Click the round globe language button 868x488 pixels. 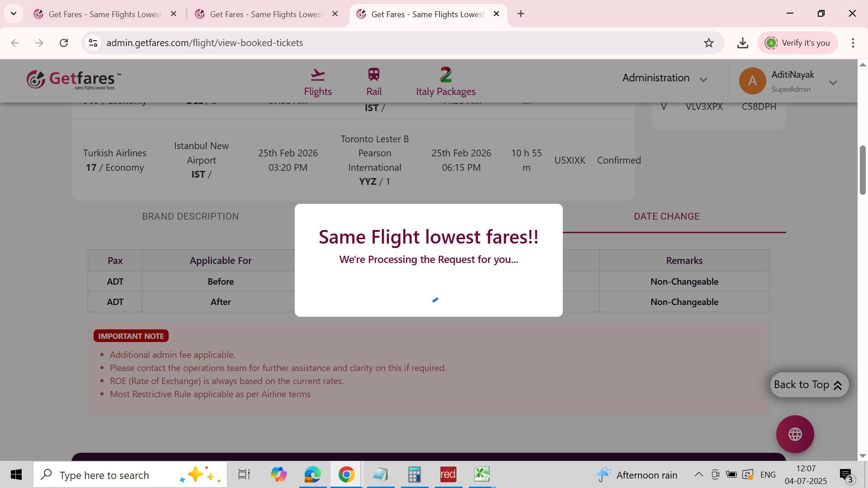click(795, 434)
